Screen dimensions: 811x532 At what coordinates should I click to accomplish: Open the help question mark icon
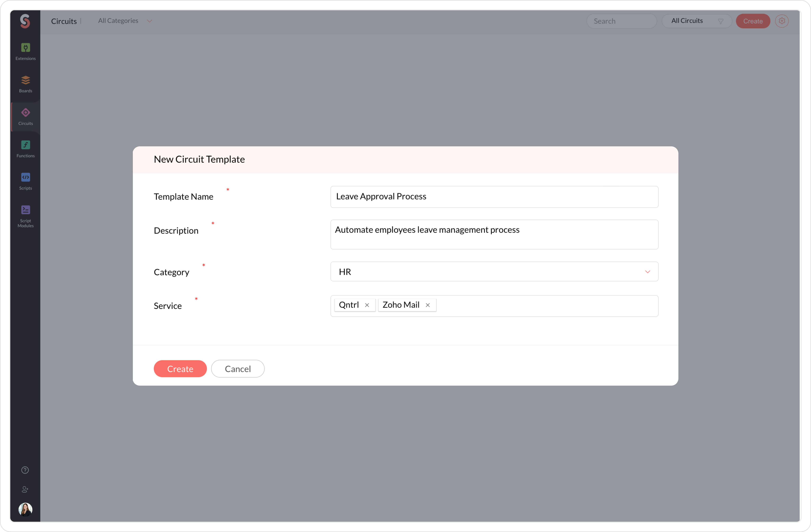(x=25, y=470)
